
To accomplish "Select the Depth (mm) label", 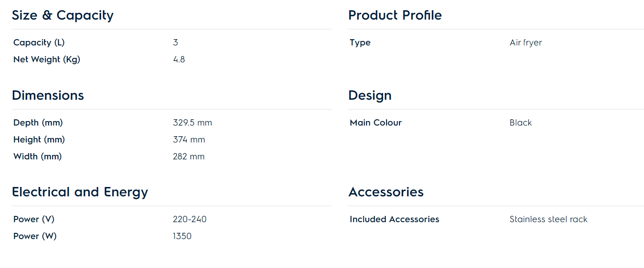I will (x=38, y=123).
